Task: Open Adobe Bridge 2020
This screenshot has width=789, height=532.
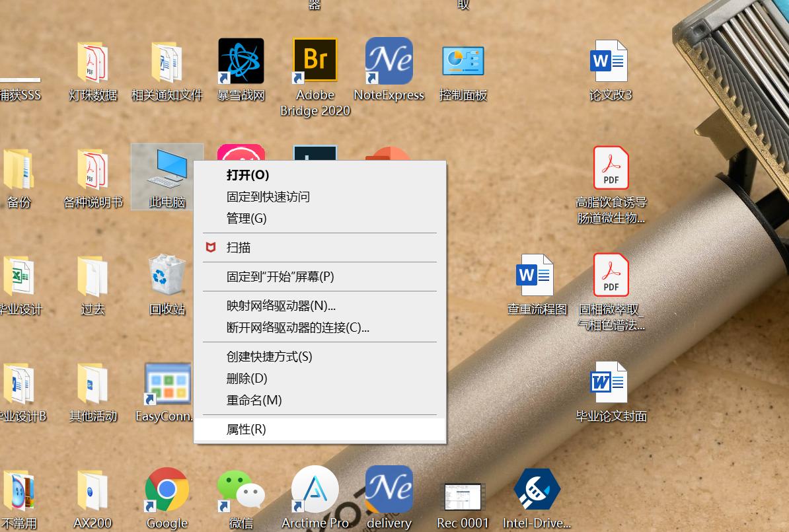Action: 315,60
